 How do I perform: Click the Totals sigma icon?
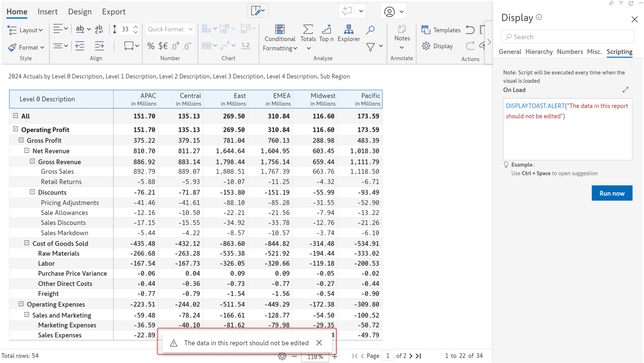307,29
